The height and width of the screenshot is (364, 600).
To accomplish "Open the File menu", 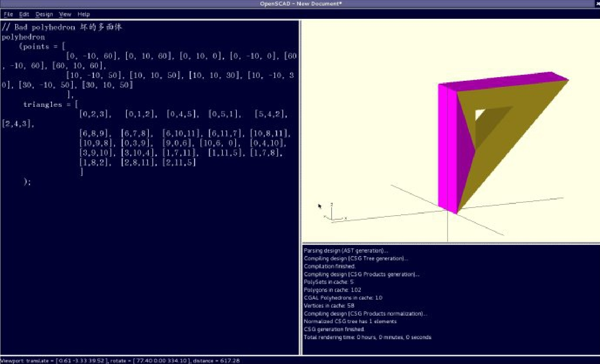I will (x=8, y=14).
